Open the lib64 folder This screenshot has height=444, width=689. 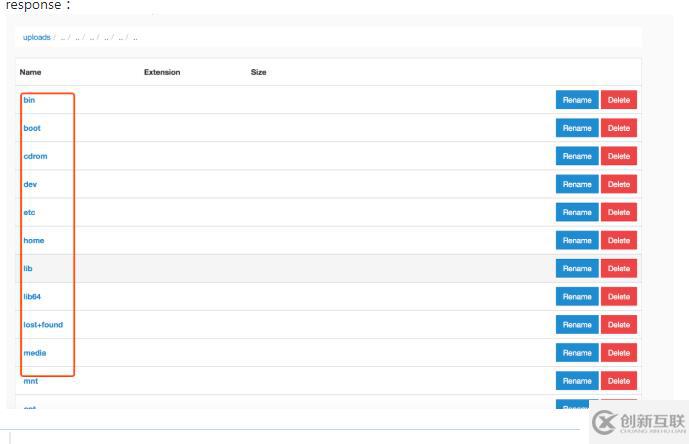32,297
